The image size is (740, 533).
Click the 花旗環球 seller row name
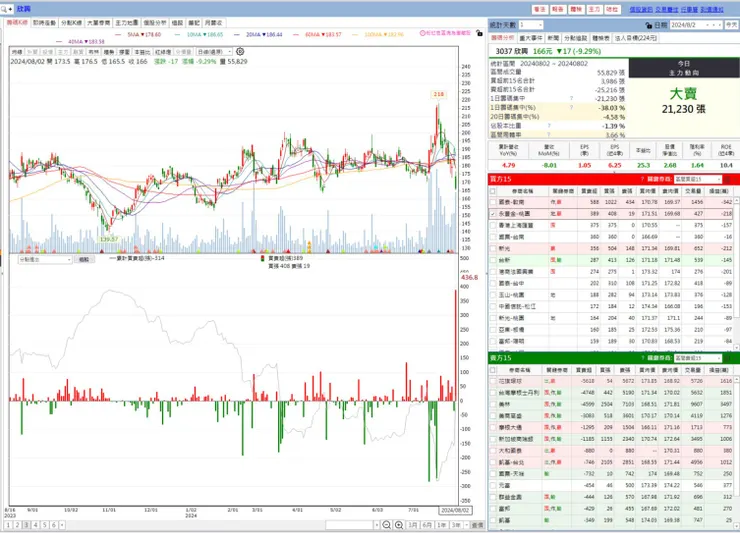[510, 381]
